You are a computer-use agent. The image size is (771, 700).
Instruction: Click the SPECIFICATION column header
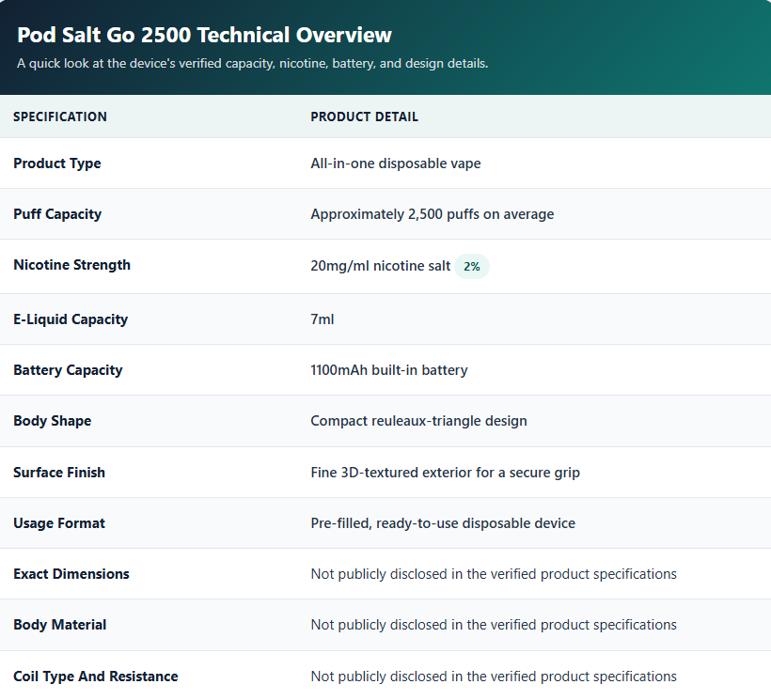point(60,117)
